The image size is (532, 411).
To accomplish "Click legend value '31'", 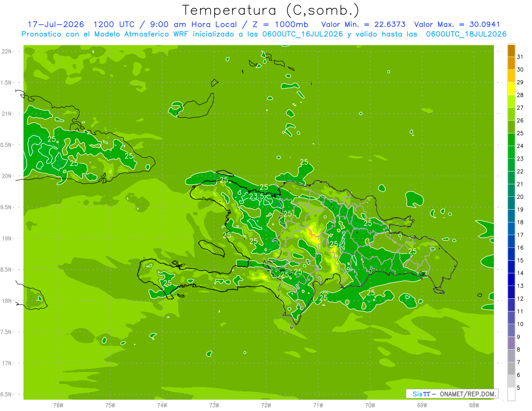I will [x=520, y=56].
